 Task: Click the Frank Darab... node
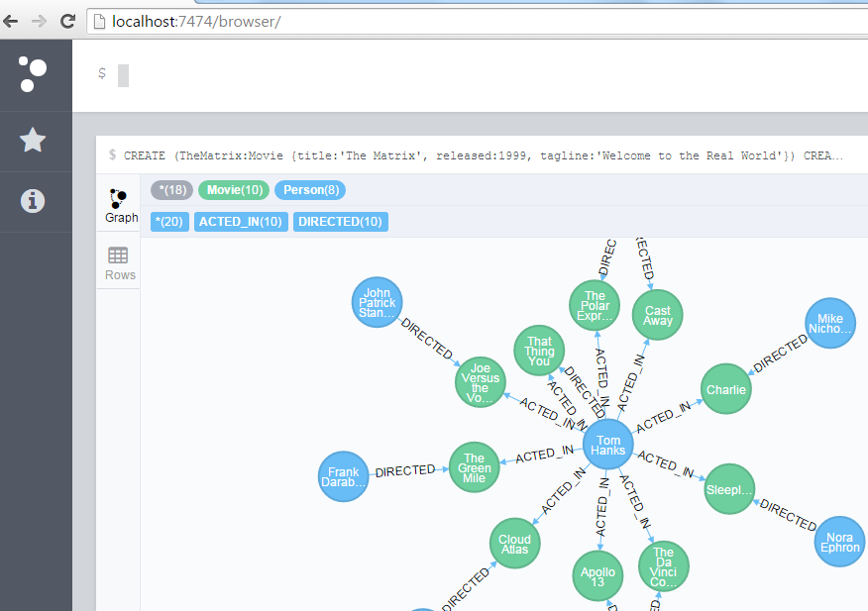click(343, 476)
